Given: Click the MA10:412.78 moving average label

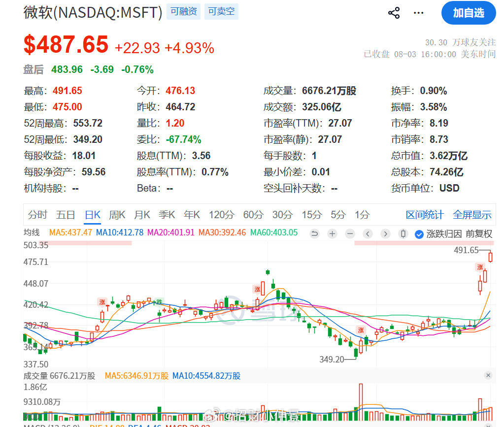Looking at the screenshot, I should coord(120,232).
